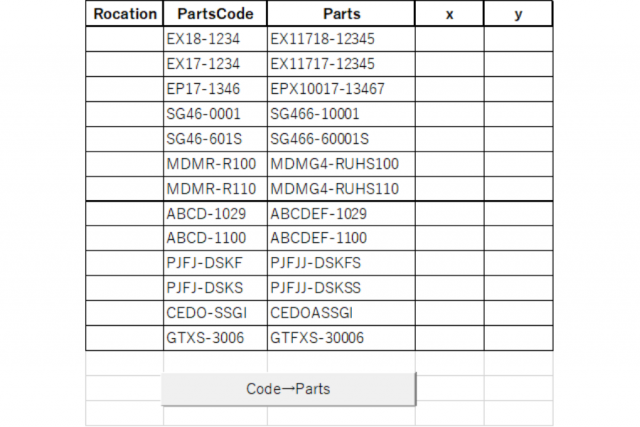
Task: Select the MDMG4-RUHS100 cell
Action: (x=341, y=164)
